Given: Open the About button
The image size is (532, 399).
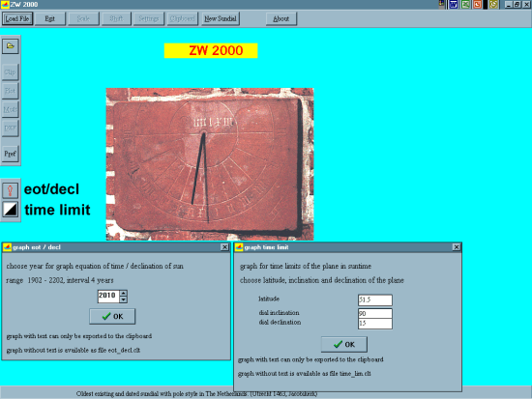Looking at the screenshot, I should (x=281, y=18).
